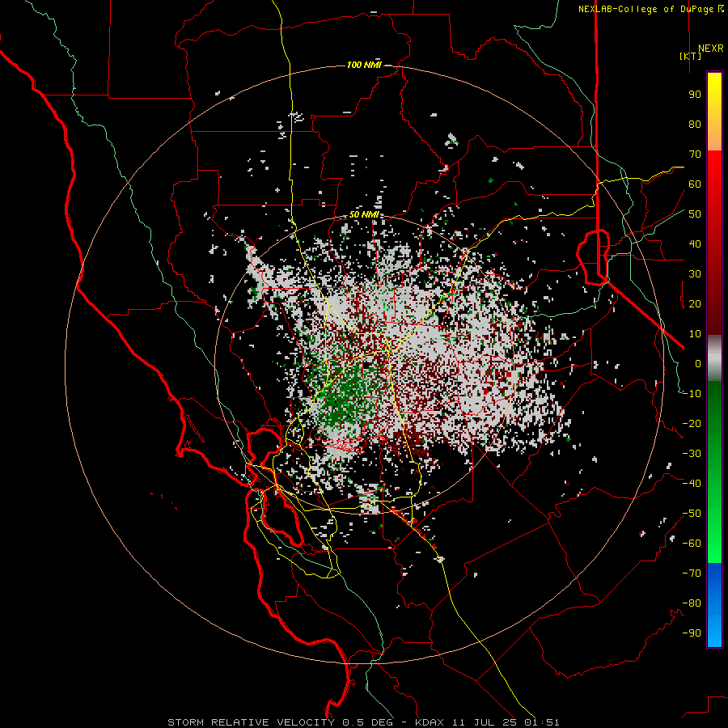The width and height of the screenshot is (728, 728).
Task: Click the 50 value on velocity scale
Action: point(695,214)
